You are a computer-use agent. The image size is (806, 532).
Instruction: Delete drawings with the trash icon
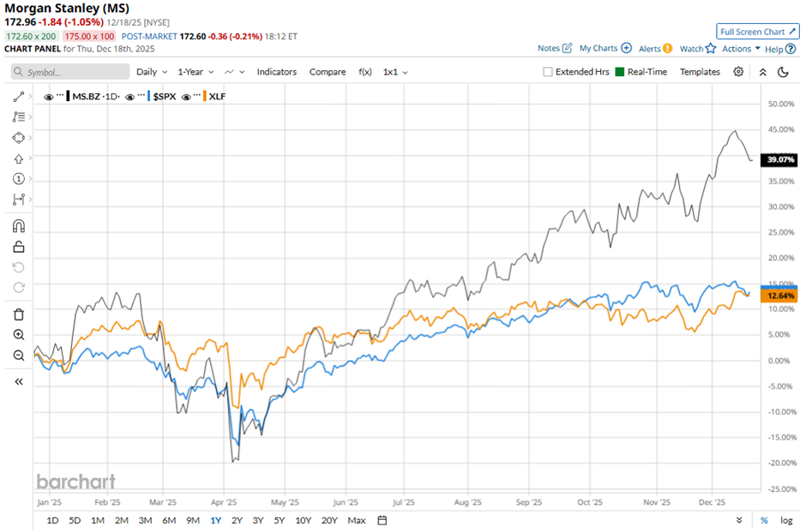pos(18,314)
